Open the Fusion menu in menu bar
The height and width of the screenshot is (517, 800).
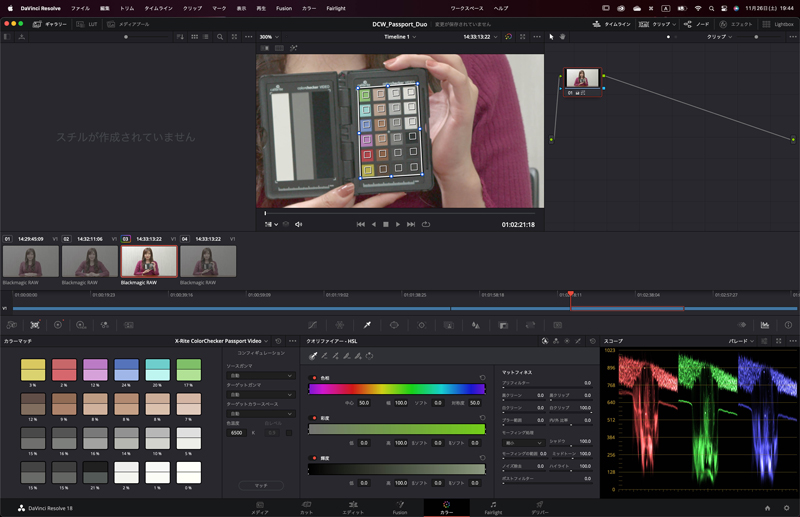(x=282, y=8)
